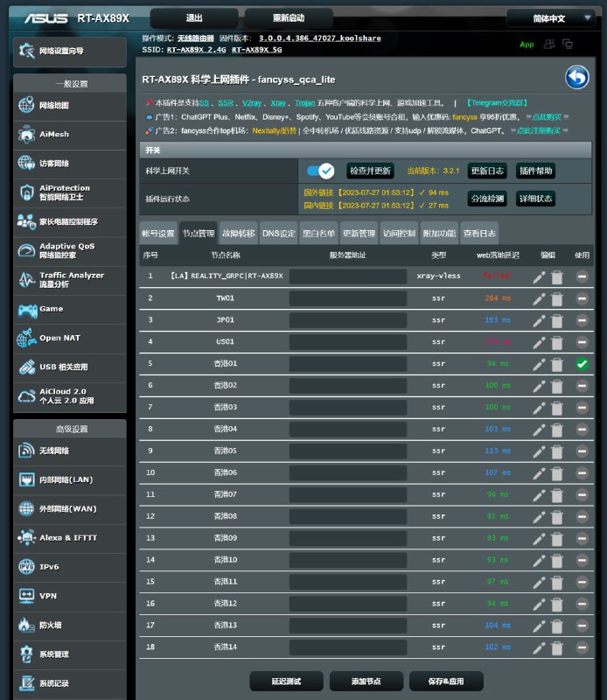Click the 更新日志 button
The width and height of the screenshot is (607, 700).
coord(487,171)
